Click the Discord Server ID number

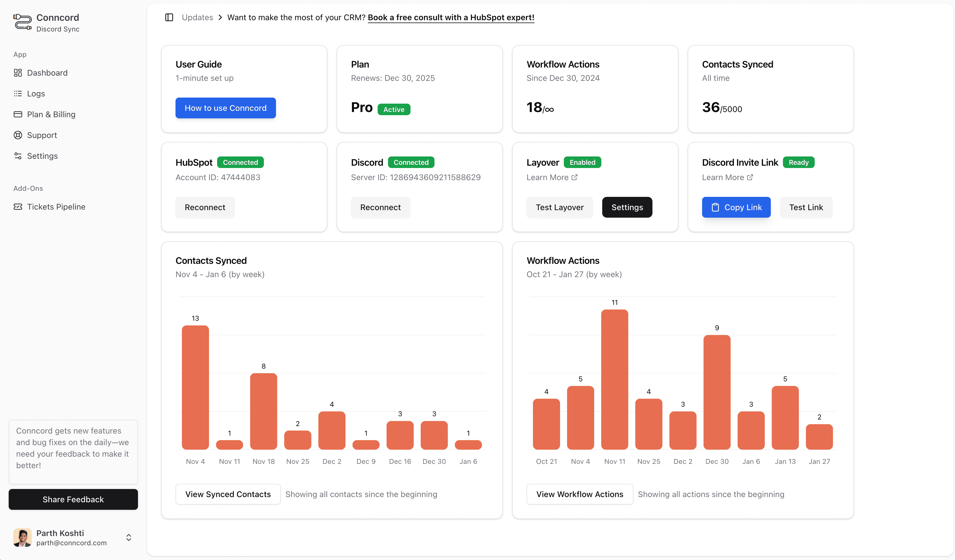tap(435, 177)
